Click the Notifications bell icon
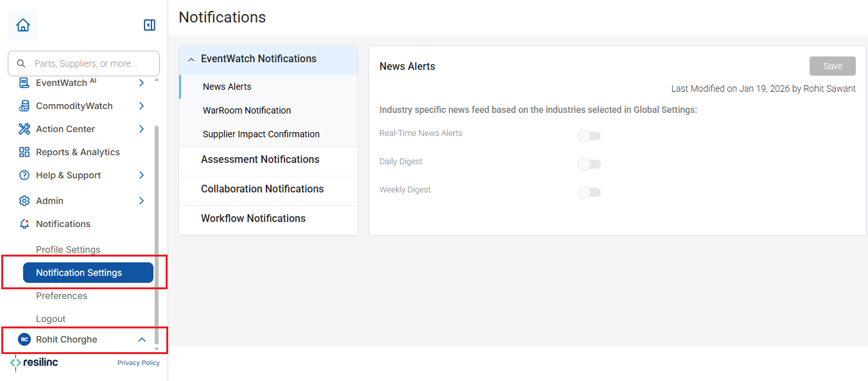 click(24, 224)
